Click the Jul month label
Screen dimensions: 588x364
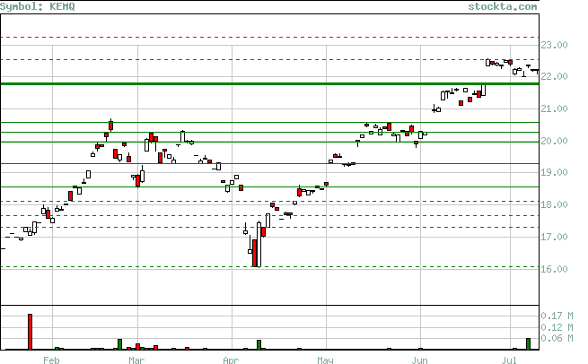tap(509, 360)
